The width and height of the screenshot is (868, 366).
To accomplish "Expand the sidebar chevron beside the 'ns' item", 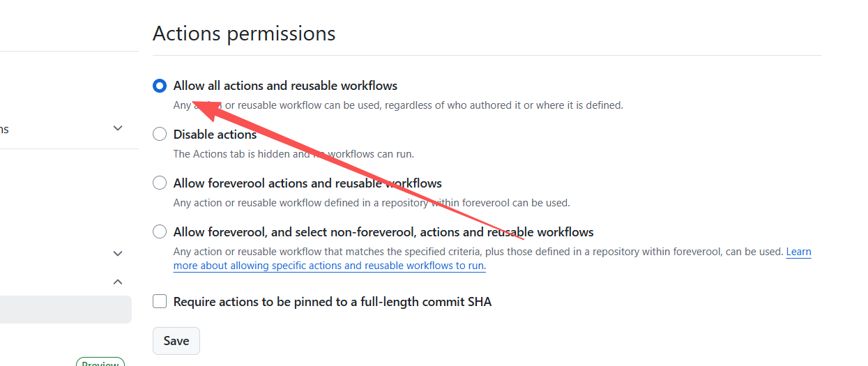I will point(118,128).
